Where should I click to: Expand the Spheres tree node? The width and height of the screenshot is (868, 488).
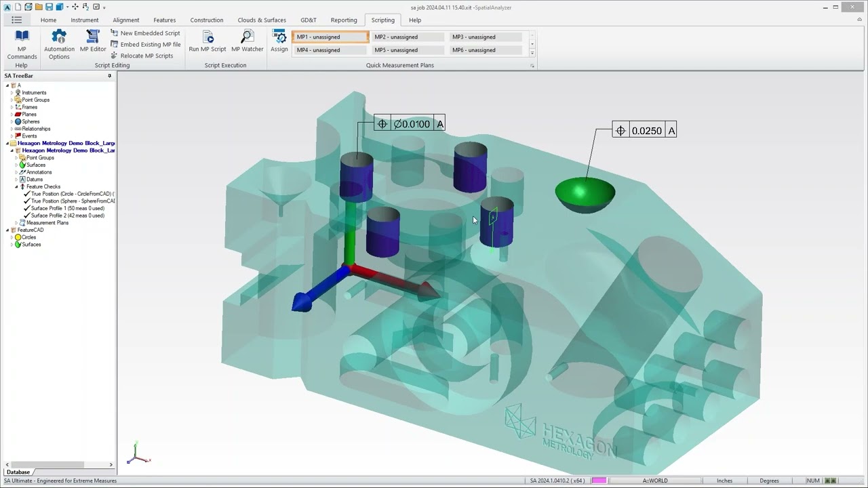point(12,121)
